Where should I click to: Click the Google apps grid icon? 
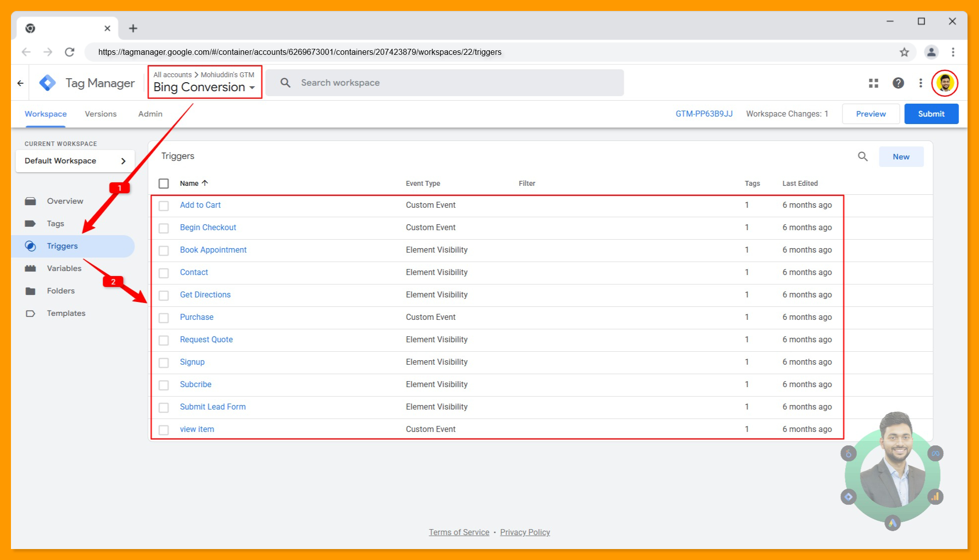(873, 83)
